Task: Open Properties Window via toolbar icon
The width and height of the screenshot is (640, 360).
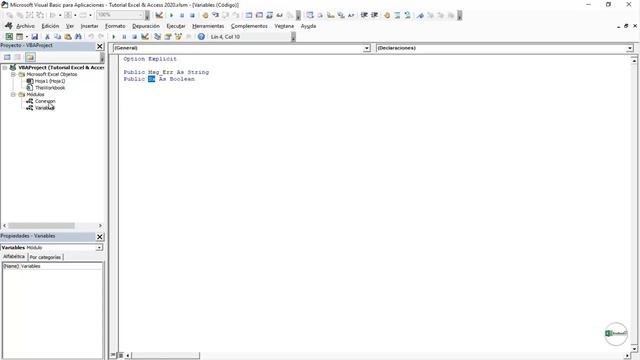Action: [168, 37]
